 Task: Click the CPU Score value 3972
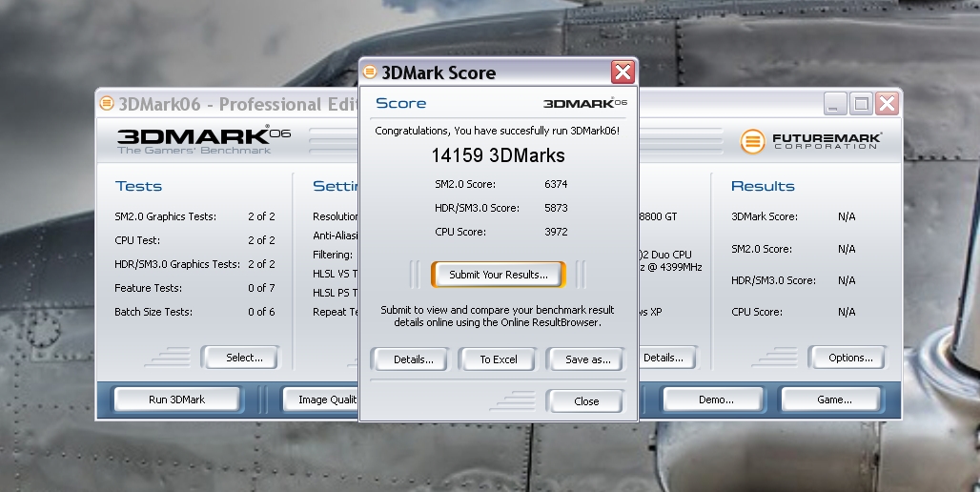(556, 232)
